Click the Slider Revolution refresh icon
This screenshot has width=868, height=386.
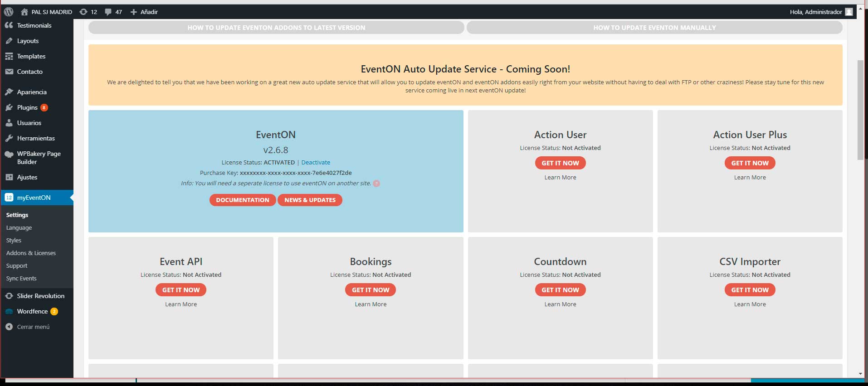pyautogui.click(x=9, y=296)
